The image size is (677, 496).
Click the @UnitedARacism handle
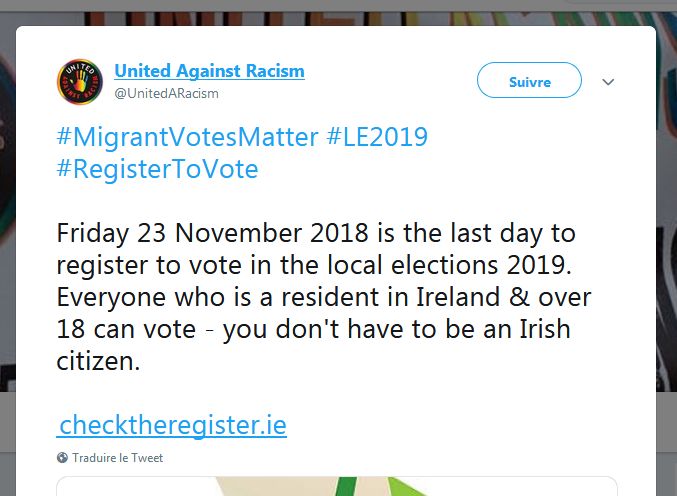(x=166, y=93)
